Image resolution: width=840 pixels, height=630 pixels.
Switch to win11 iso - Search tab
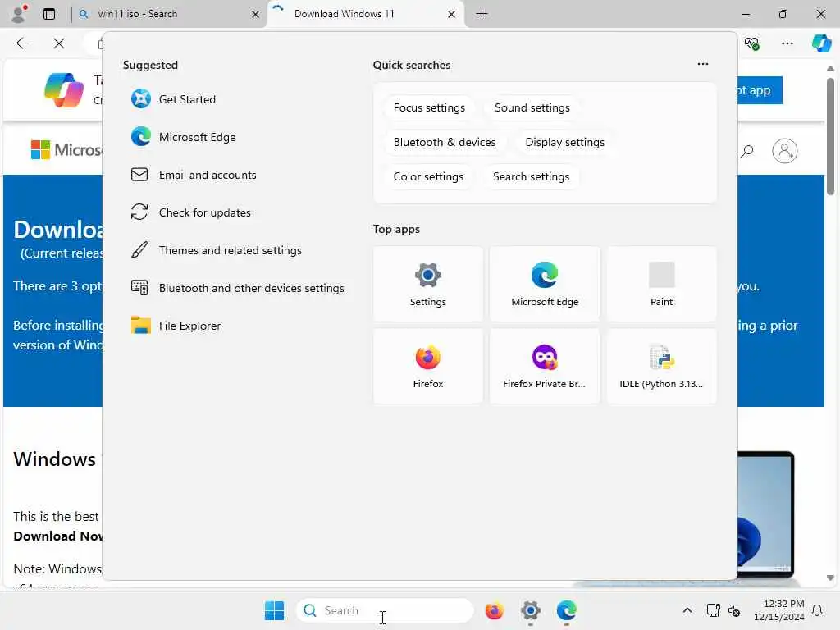(167, 14)
